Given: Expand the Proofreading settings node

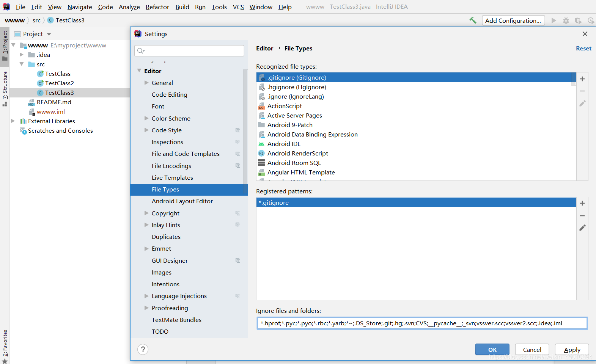Looking at the screenshot, I should [146, 308].
